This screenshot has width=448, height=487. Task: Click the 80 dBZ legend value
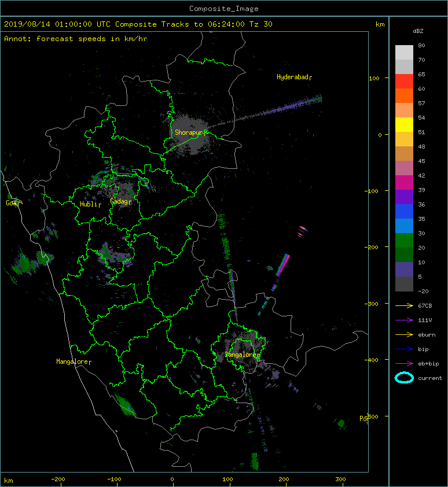[421, 45]
